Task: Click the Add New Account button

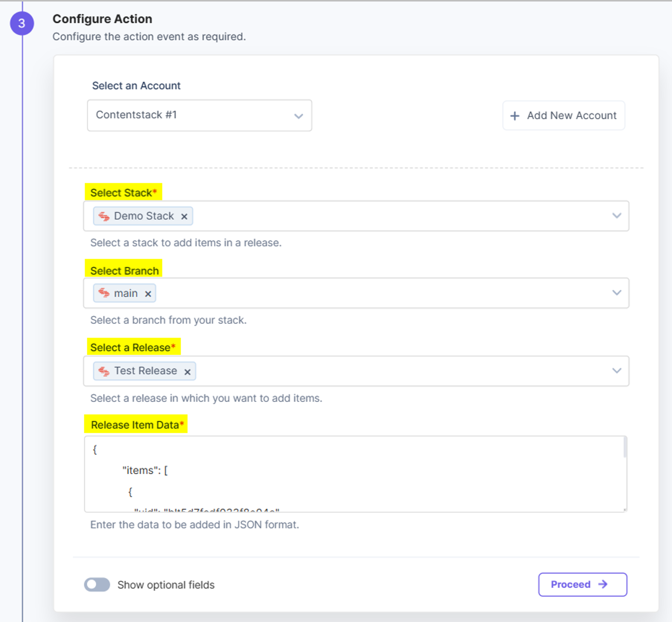Action: [x=564, y=115]
